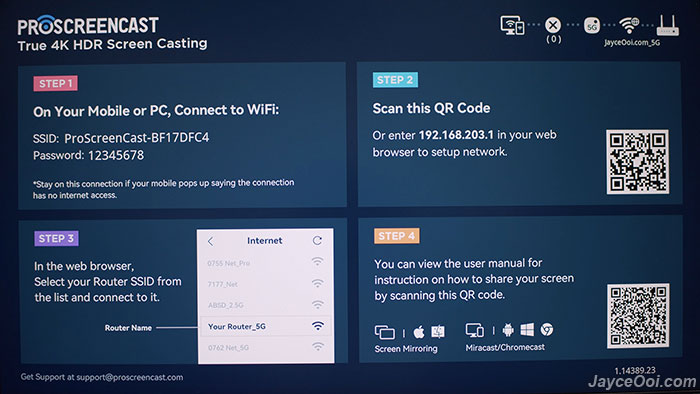The height and width of the screenshot is (394, 700).
Task: Select the 7177_Net network entry
Action: click(x=266, y=284)
